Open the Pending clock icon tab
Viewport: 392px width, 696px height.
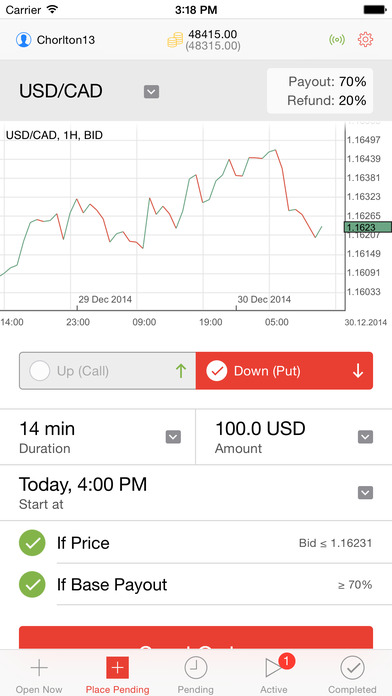(196, 668)
